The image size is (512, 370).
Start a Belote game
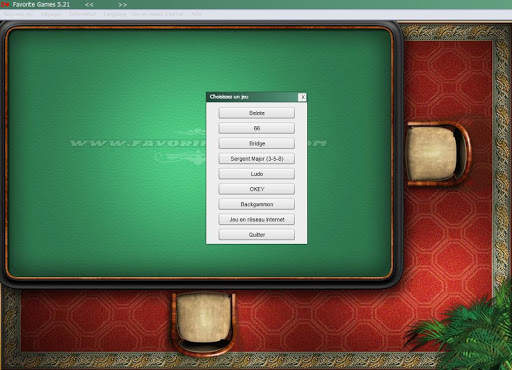(257, 113)
